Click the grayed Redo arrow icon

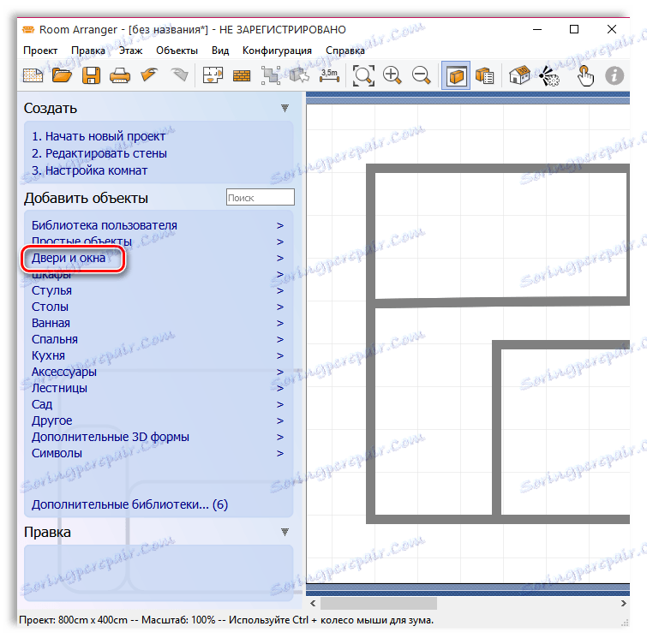click(179, 76)
